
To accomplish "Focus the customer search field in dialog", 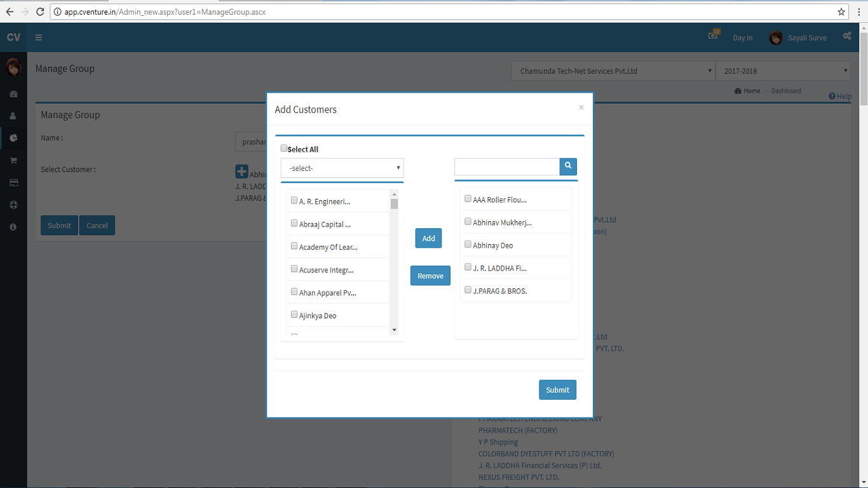I will [507, 166].
